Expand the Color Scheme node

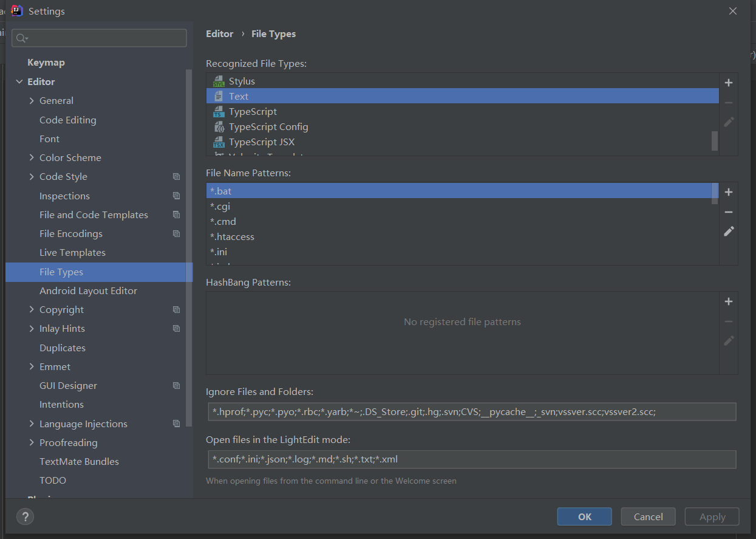(32, 158)
